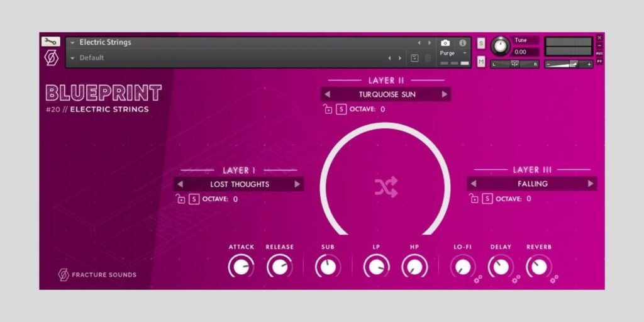Viewport: 644px width, 322px height.
Task: Select next sound after Turquoise Sun
Action: click(444, 94)
